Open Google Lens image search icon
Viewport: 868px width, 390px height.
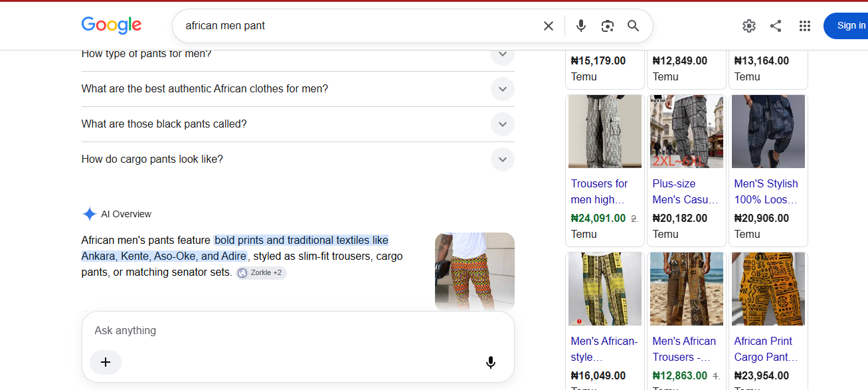(x=608, y=26)
